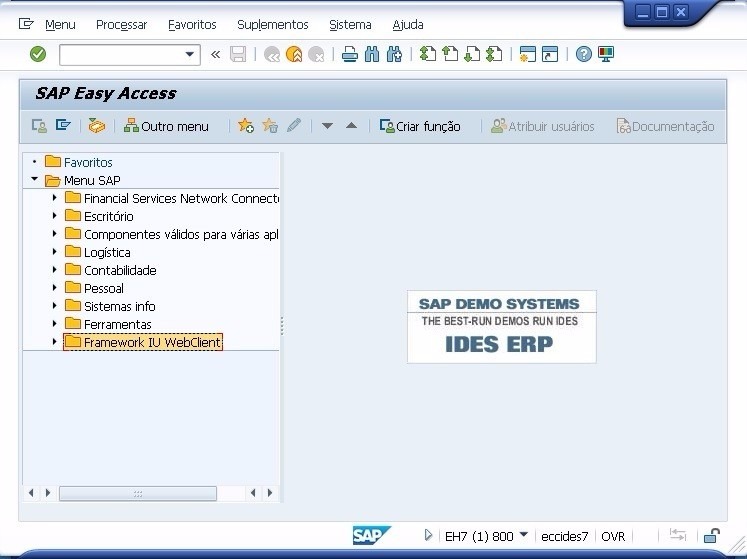Viewport: 747px width, 559px height.
Task: Click the SAP Business Workplace icon
Action: [x=97, y=126]
